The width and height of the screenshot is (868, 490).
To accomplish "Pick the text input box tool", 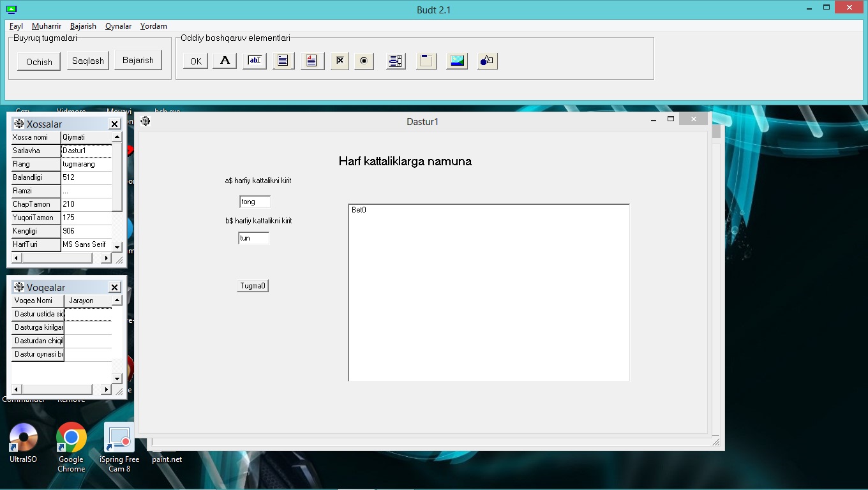I will click(254, 61).
